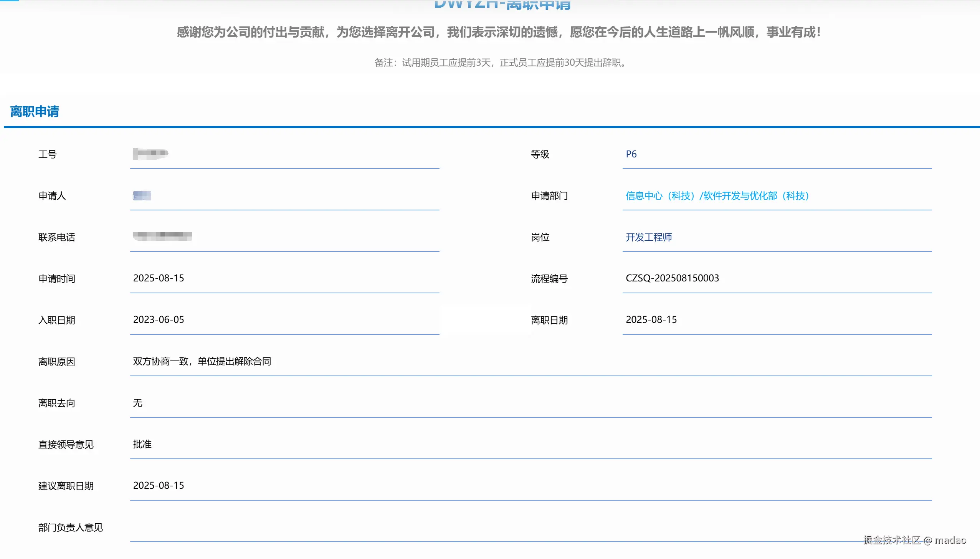The image size is (980, 559).
Task: Open the 信息中心（科技）department link
Action: tap(660, 196)
